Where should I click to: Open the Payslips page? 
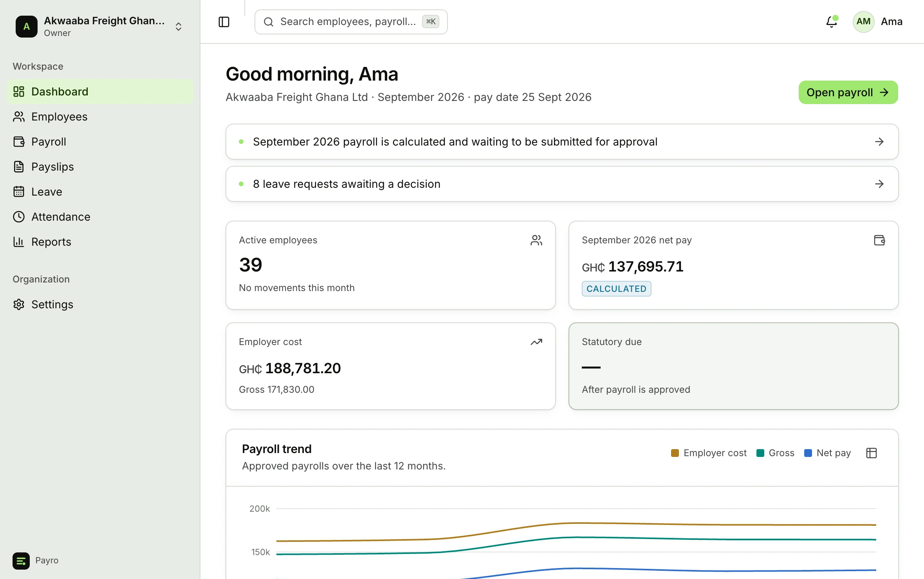[x=100, y=167]
